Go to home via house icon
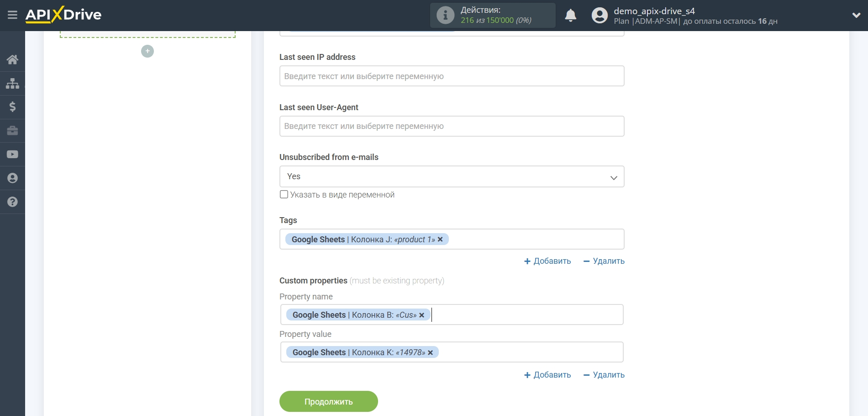 [12, 59]
